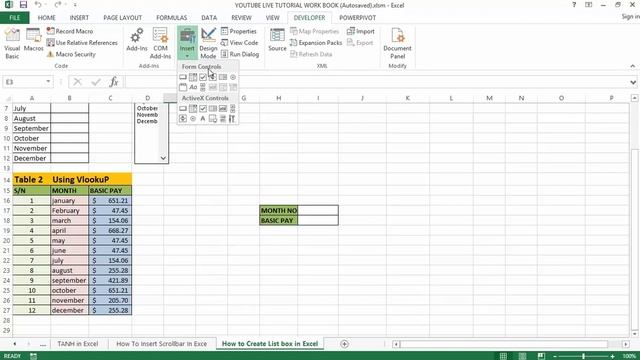Image resolution: width=640 pixels, height=360 pixels.
Task: Open ActiveX More Controls
Action: tap(233, 118)
